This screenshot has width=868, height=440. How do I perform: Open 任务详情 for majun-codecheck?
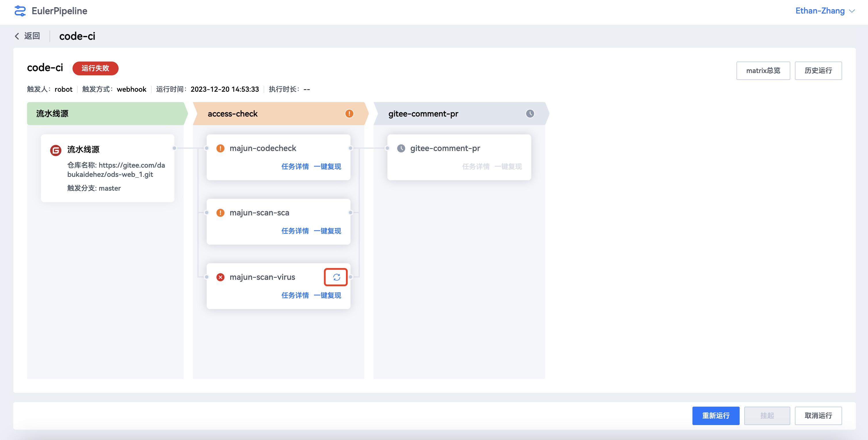(295, 166)
